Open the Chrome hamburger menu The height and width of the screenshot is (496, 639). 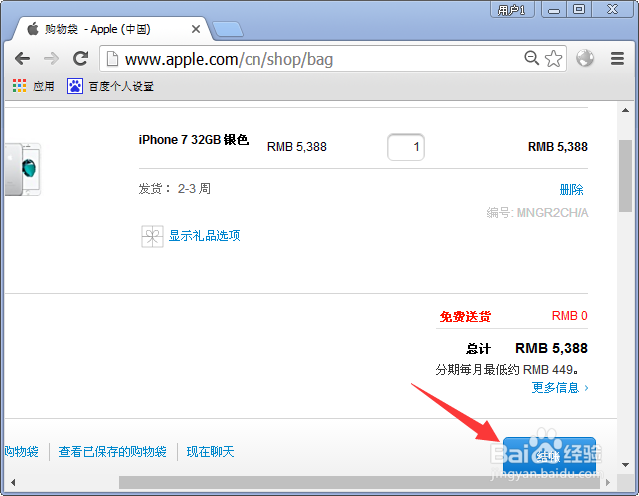coord(617,59)
